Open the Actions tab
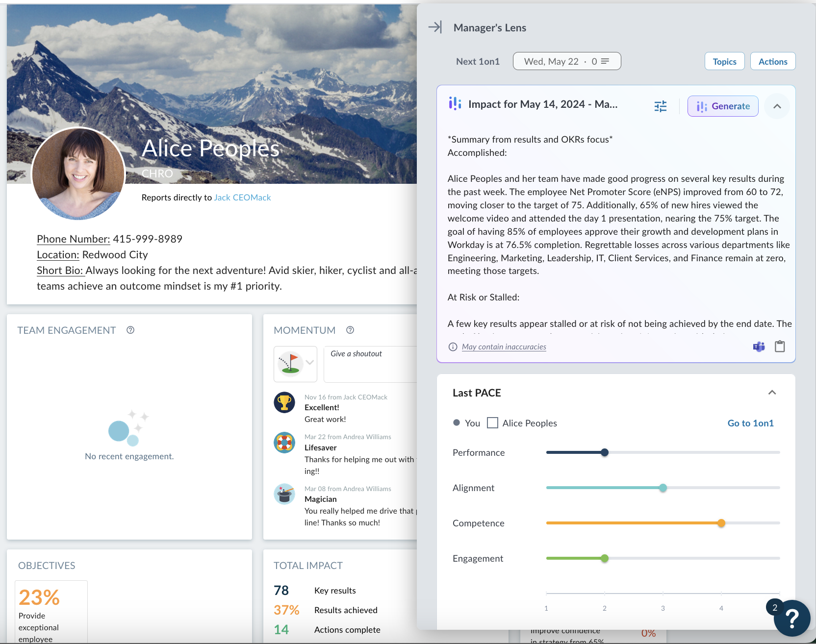The height and width of the screenshot is (644, 816). click(773, 61)
